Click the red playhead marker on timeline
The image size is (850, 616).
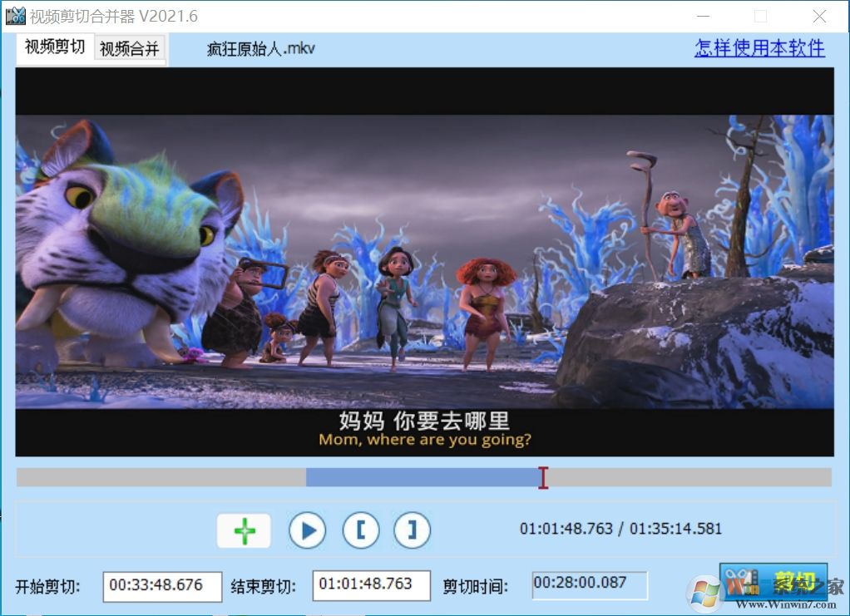click(543, 477)
